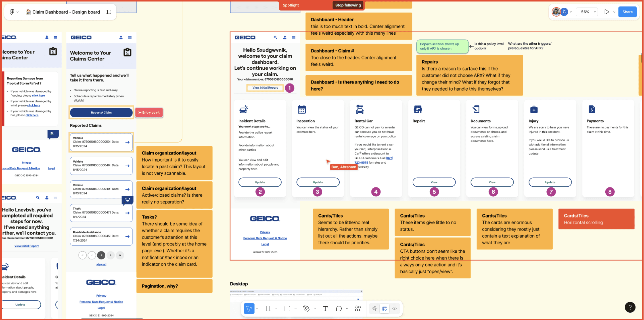Click the help question mark button
The image size is (644, 320).
pos(630,307)
